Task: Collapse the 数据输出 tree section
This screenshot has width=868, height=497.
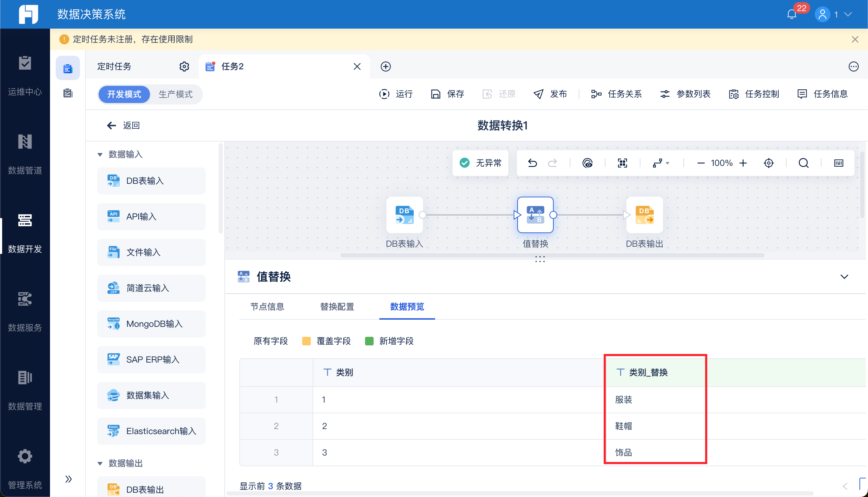Action: click(x=100, y=463)
